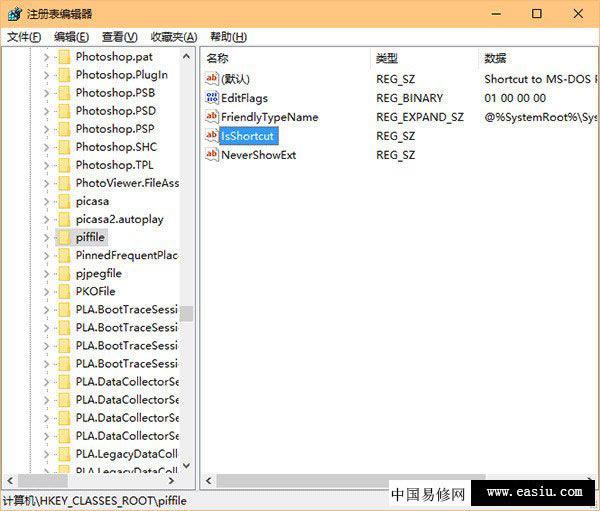This screenshot has height=511, width=600.
Task: Open the 文件(F) menu
Action: [24, 37]
